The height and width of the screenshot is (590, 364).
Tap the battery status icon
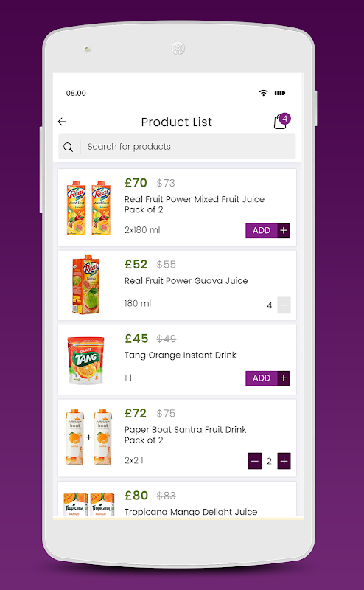(x=280, y=93)
